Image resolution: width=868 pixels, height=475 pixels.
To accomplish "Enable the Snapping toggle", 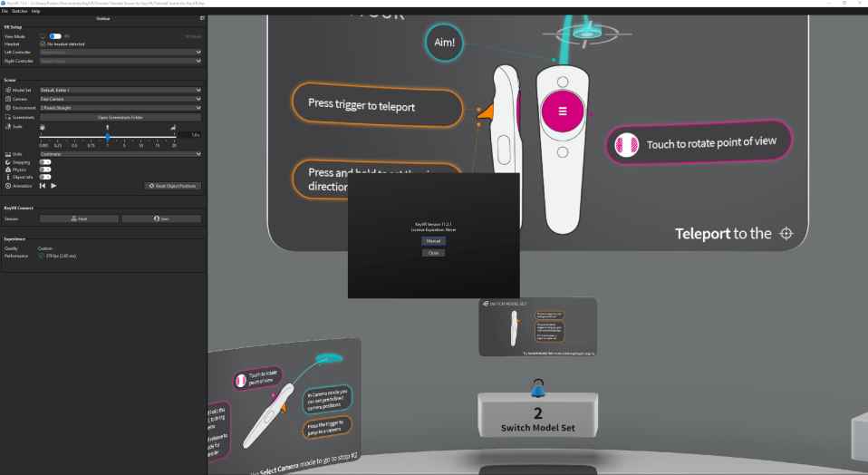I will pyautogui.click(x=44, y=161).
